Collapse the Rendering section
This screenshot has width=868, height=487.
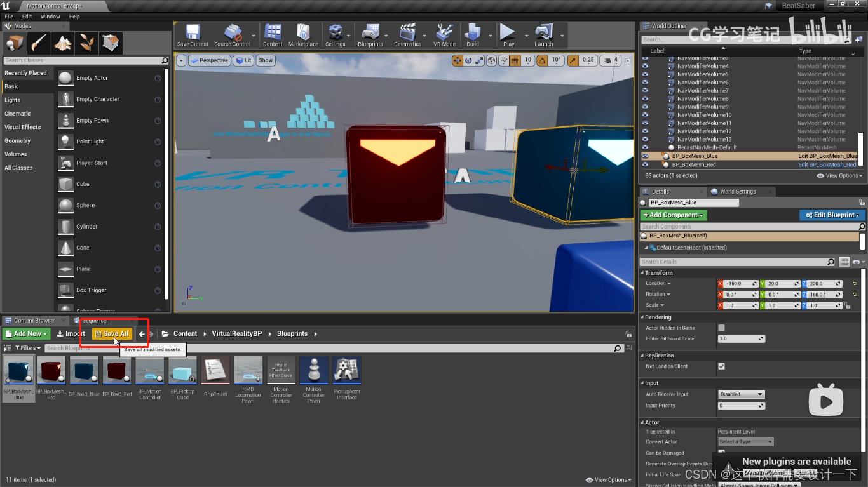click(x=642, y=317)
